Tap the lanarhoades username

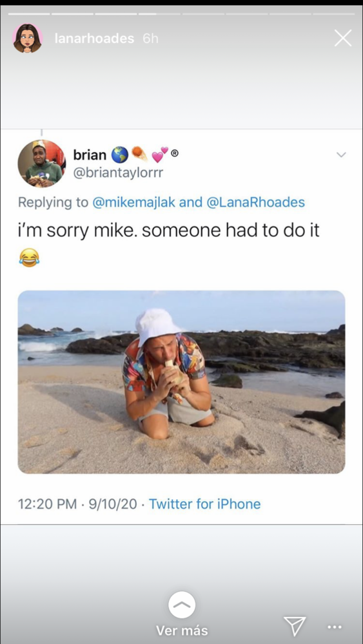(x=94, y=39)
